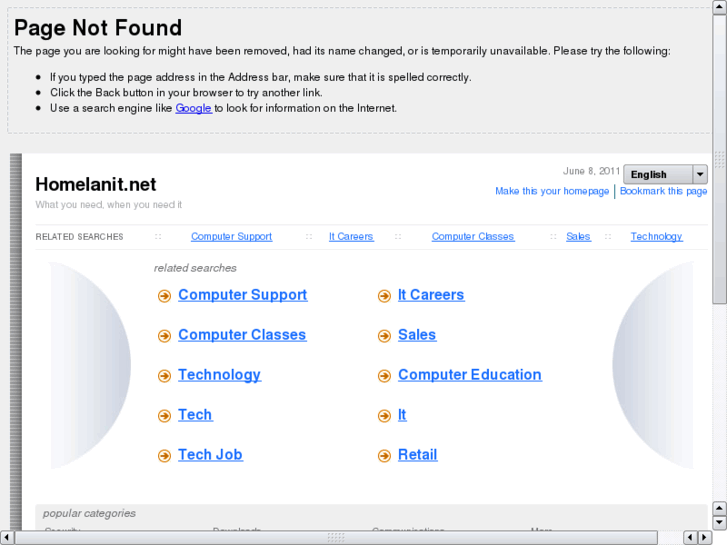The width and height of the screenshot is (727, 545).
Task: Click the orange arrow icon beside Computer Classes
Action: [164, 336]
